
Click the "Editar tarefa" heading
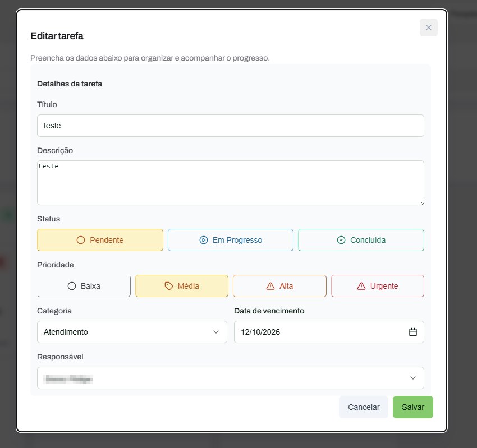57,36
